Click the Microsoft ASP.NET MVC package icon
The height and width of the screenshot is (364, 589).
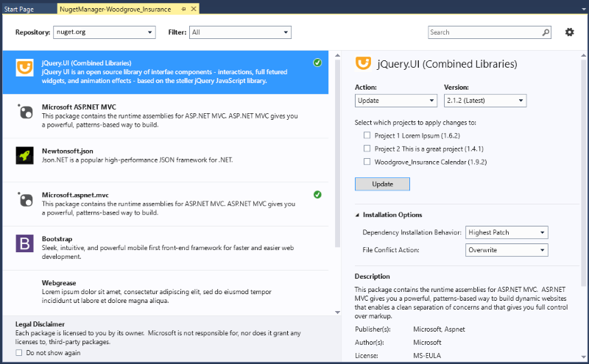click(x=24, y=112)
